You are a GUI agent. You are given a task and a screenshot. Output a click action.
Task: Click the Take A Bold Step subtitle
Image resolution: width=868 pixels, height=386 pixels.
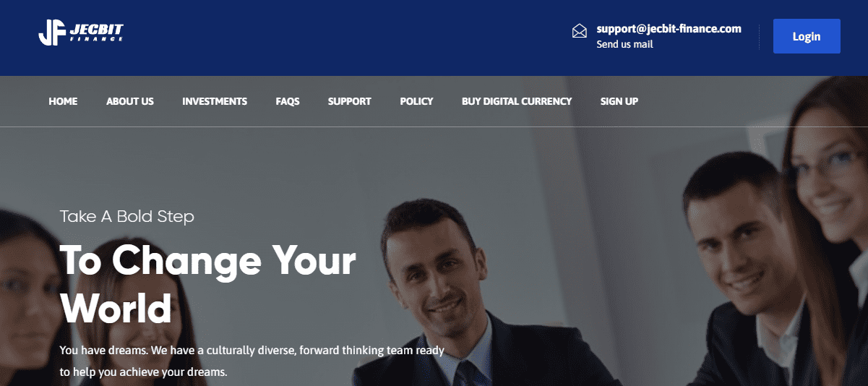click(x=127, y=216)
